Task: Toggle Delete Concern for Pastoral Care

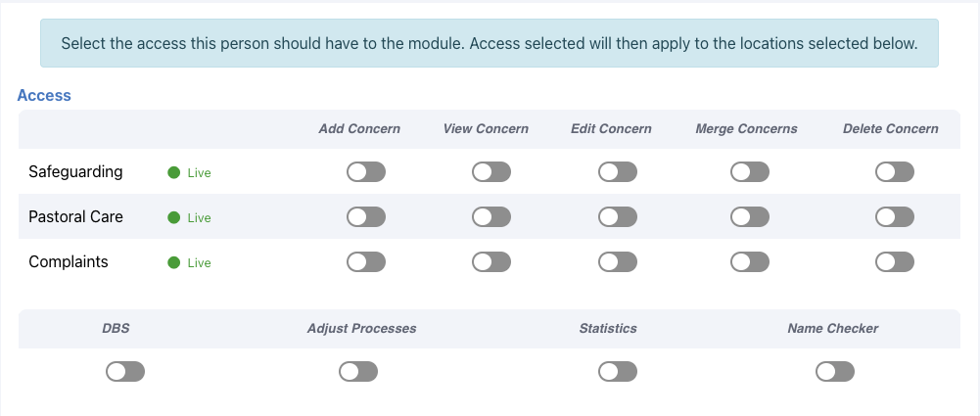Action: click(x=895, y=216)
